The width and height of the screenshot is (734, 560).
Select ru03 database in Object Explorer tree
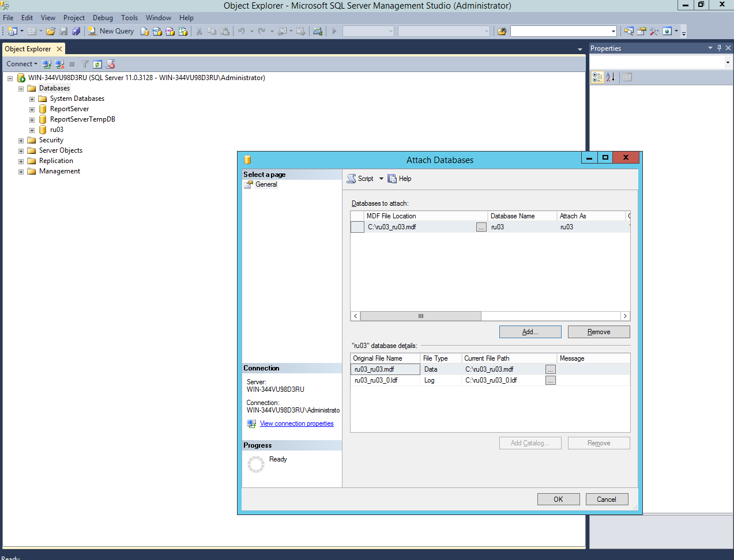(x=57, y=130)
